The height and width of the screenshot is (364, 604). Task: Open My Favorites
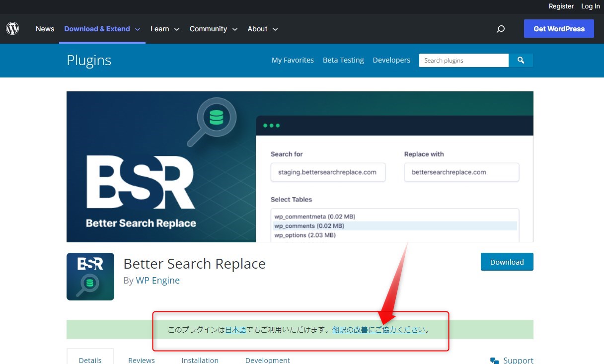293,60
